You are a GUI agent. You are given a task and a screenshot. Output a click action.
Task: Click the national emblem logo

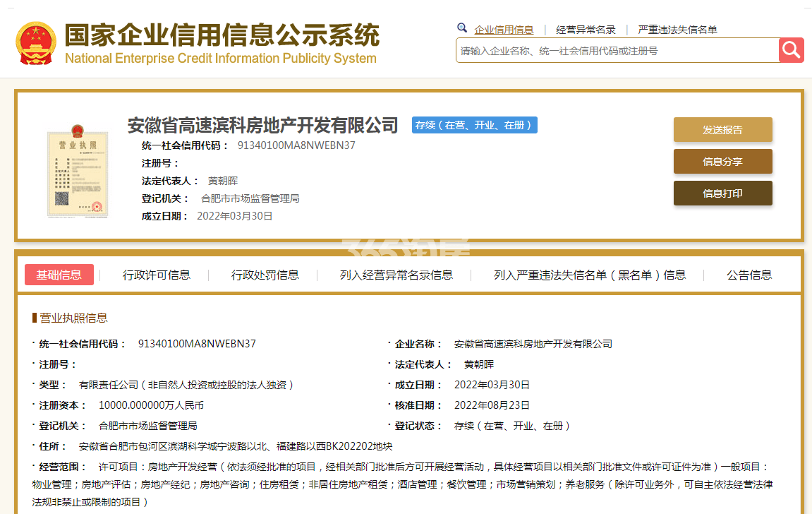point(35,42)
